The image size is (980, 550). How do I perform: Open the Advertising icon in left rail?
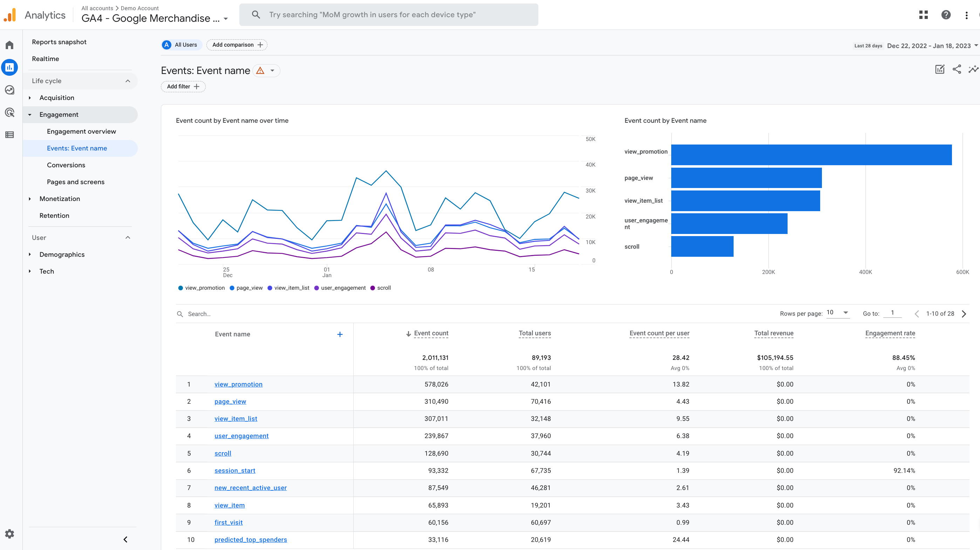point(9,112)
